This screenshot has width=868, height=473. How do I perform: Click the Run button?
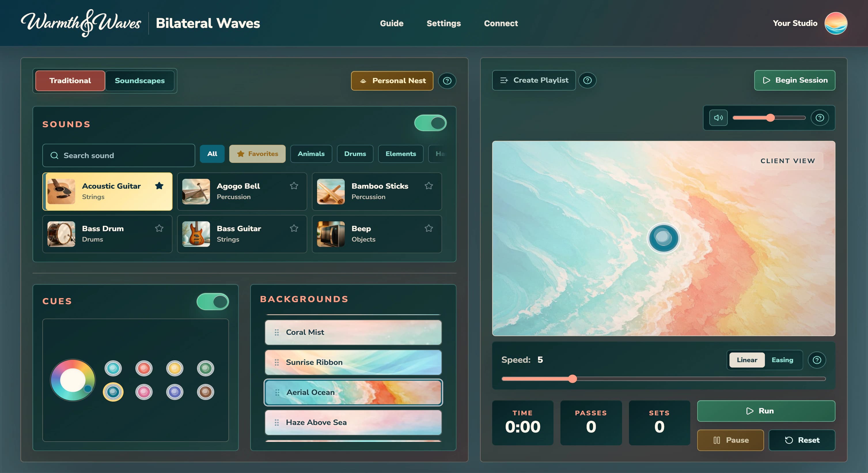click(x=766, y=410)
